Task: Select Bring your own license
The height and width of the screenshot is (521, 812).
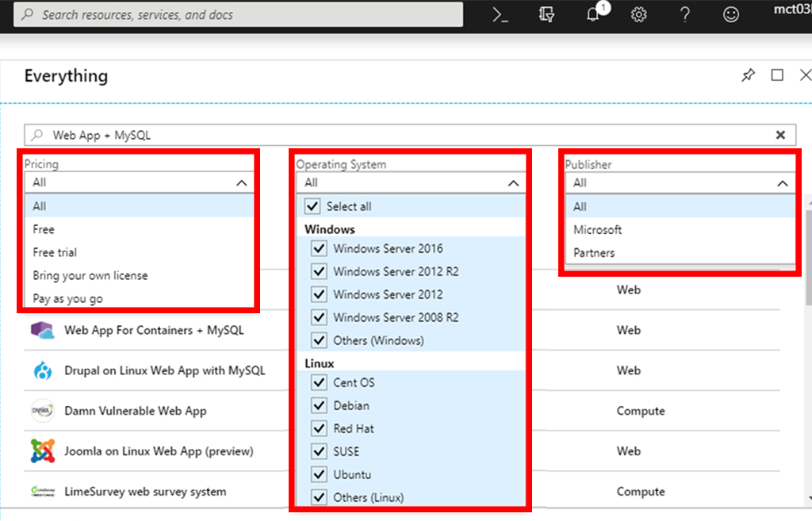Action: (x=140, y=275)
